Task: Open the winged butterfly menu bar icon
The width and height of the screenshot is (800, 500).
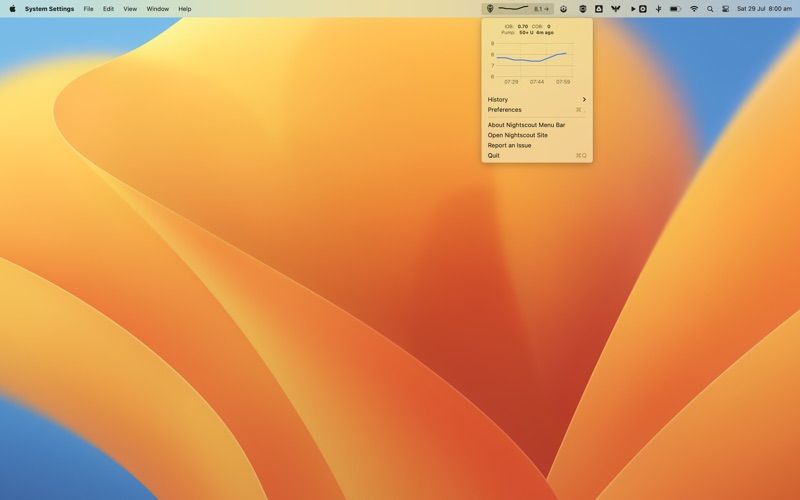Action: (x=616, y=9)
